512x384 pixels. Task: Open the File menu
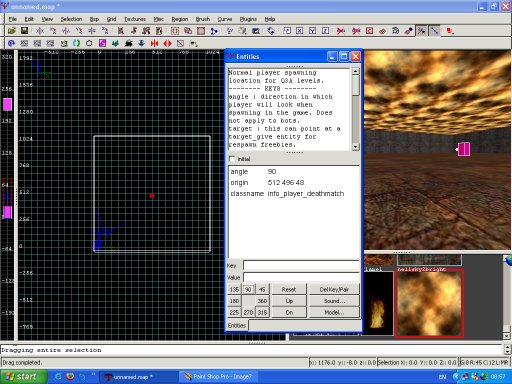tap(13, 19)
